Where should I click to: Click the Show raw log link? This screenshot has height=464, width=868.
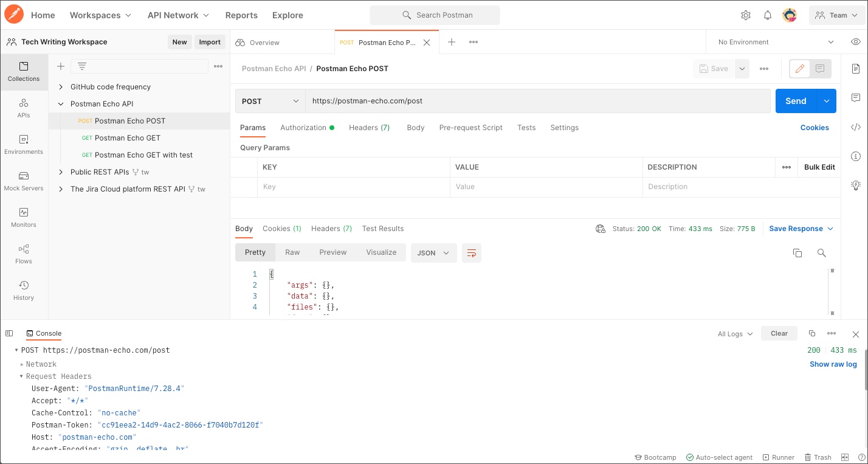pyautogui.click(x=833, y=364)
